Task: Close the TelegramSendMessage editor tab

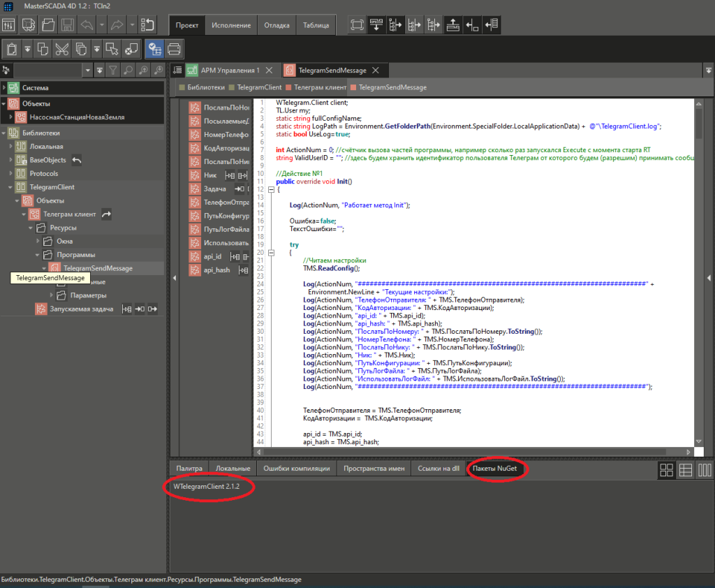Action: [x=376, y=71]
